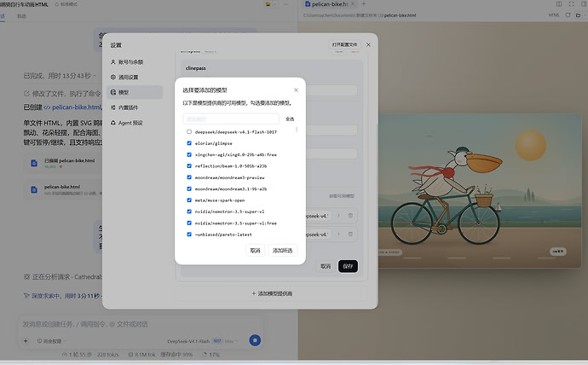Click the pelican on bicycle preview image
Image resolution: width=588 pixels, height=365 pixels.
tap(480, 191)
